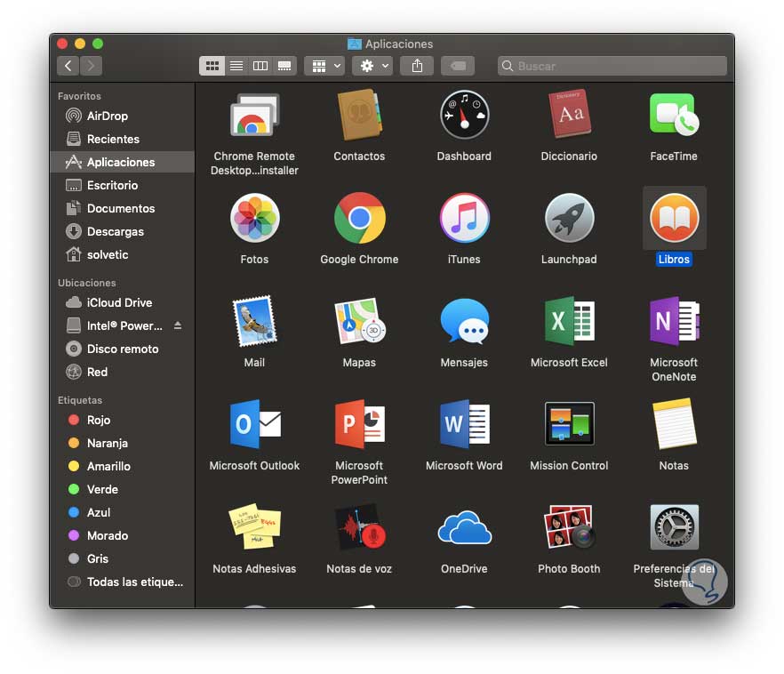Switch to icon view
This screenshot has height=674, width=784.
click(x=212, y=66)
